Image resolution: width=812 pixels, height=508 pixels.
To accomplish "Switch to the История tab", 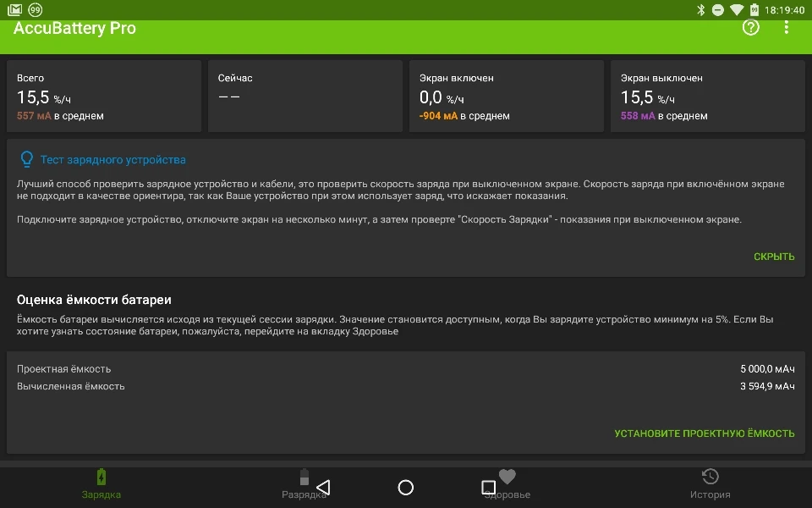I will (710, 484).
